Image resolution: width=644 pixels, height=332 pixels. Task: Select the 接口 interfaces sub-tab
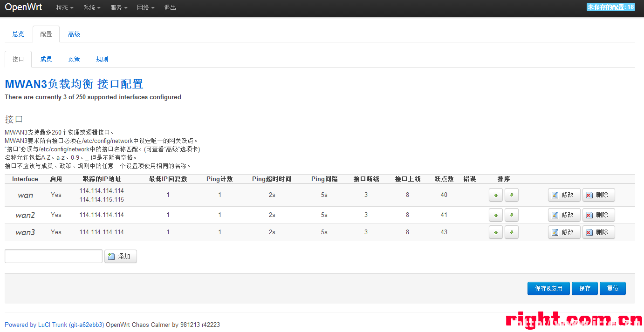[18, 59]
